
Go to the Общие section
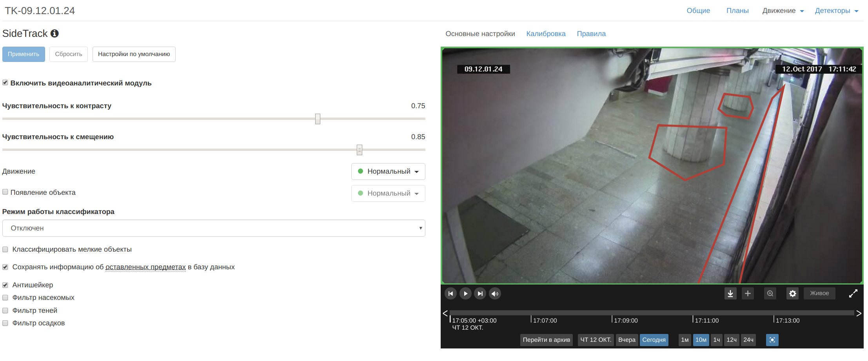pos(698,11)
